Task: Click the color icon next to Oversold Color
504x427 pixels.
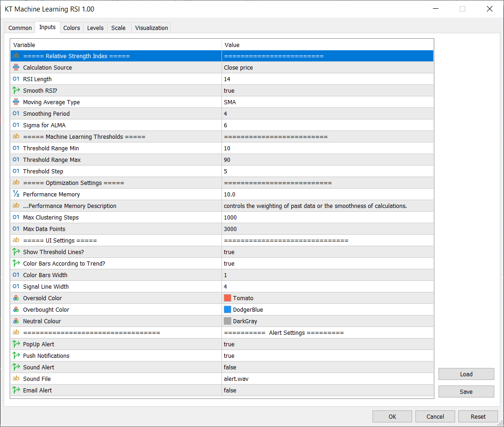Action: [x=16, y=298]
